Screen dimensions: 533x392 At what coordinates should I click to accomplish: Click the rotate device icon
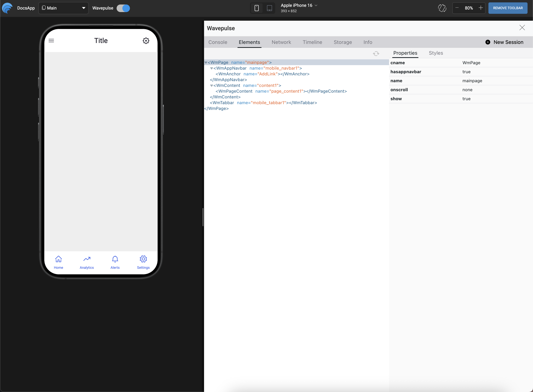click(x=442, y=8)
